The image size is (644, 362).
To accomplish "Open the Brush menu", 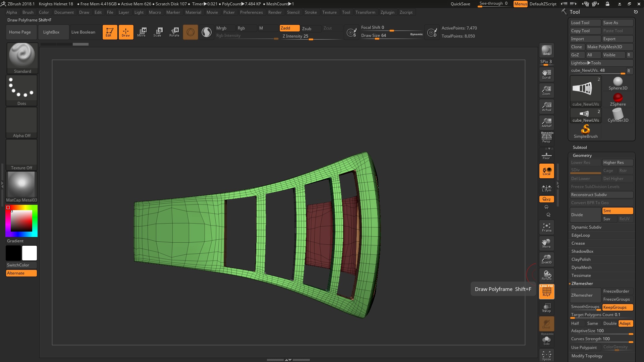I will pyautogui.click(x=28, y=12).
